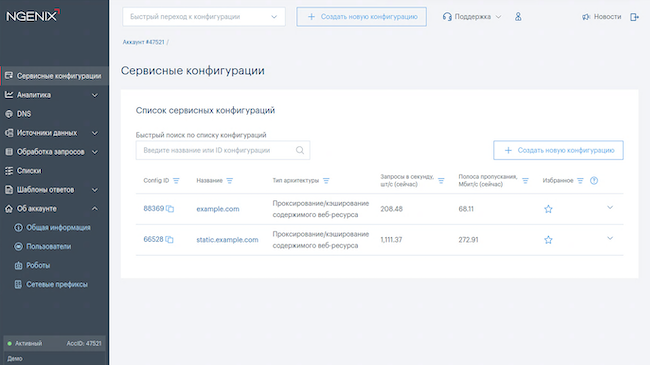
Task: Open Обработка запросов section
Action: (51, 152)
